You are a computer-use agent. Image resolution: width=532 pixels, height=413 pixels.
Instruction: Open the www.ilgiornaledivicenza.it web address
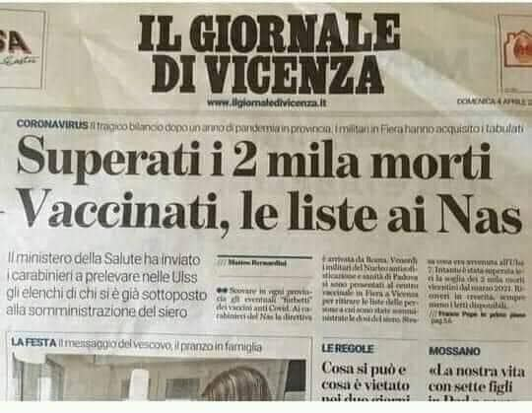coord(266,103)
